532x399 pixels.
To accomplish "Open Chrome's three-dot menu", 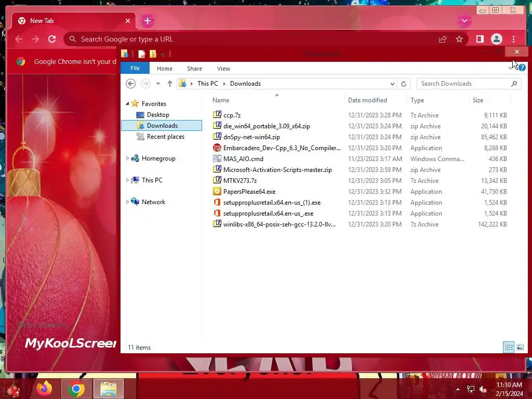I will tap(514, 39).
